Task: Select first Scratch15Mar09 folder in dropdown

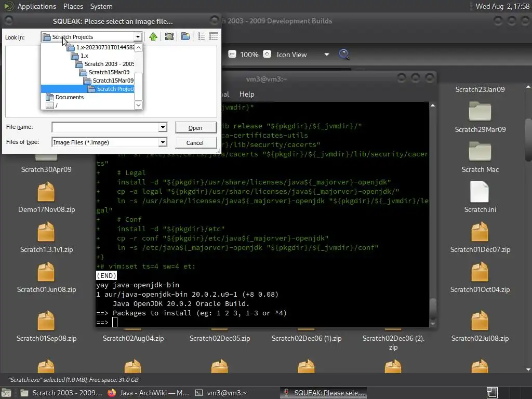Action: point(104,72)
